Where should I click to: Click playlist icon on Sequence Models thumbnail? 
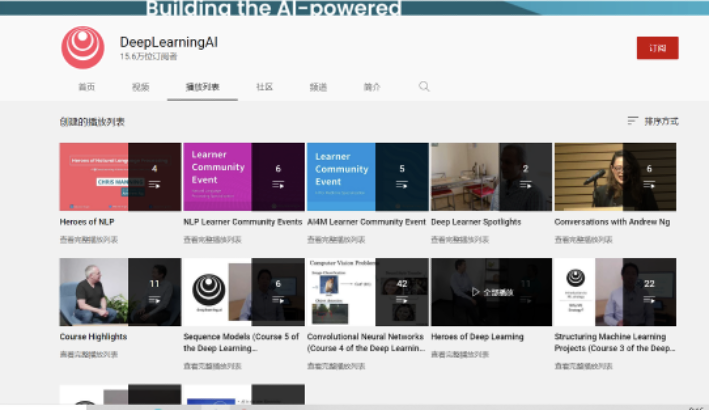pyautogui.click(x=278, y=300)
